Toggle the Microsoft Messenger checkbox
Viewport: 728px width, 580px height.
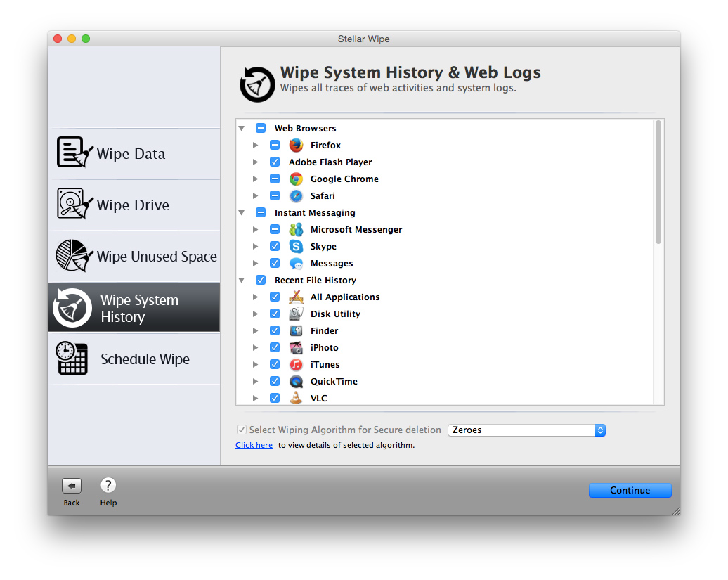(275, 229)
